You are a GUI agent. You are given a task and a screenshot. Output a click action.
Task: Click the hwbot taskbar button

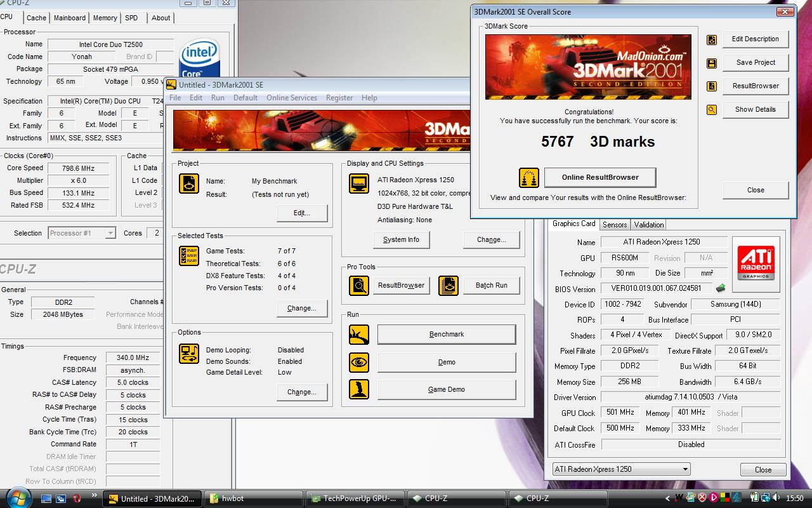click(x=253, y=498)
